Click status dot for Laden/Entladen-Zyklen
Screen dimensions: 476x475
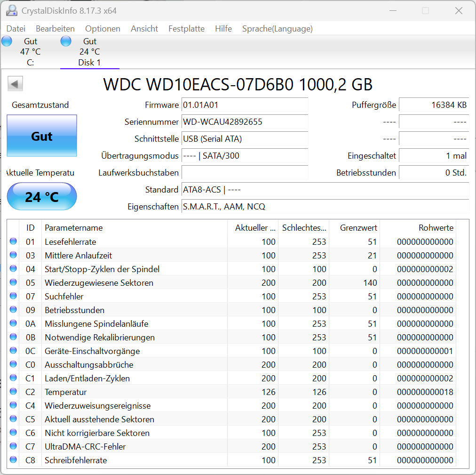(13, 378)
